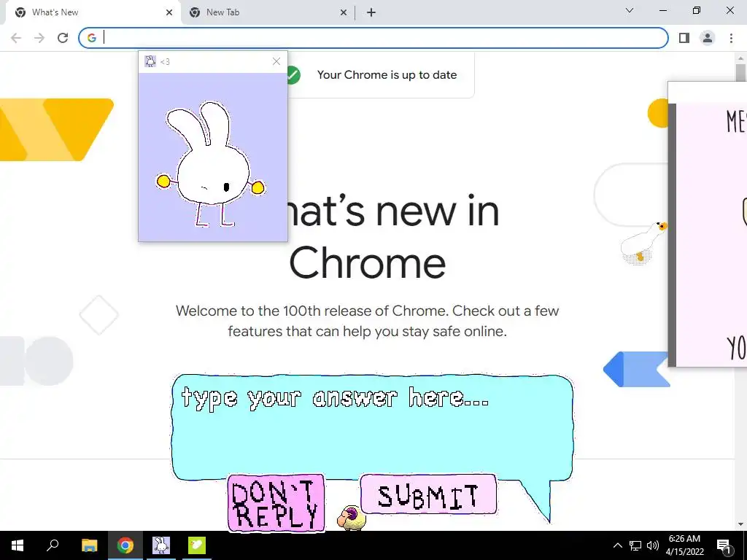This screenshot has width=747, height=560.
Task: Click the green checkmark update icon
Action: click(x=293, y=75)
